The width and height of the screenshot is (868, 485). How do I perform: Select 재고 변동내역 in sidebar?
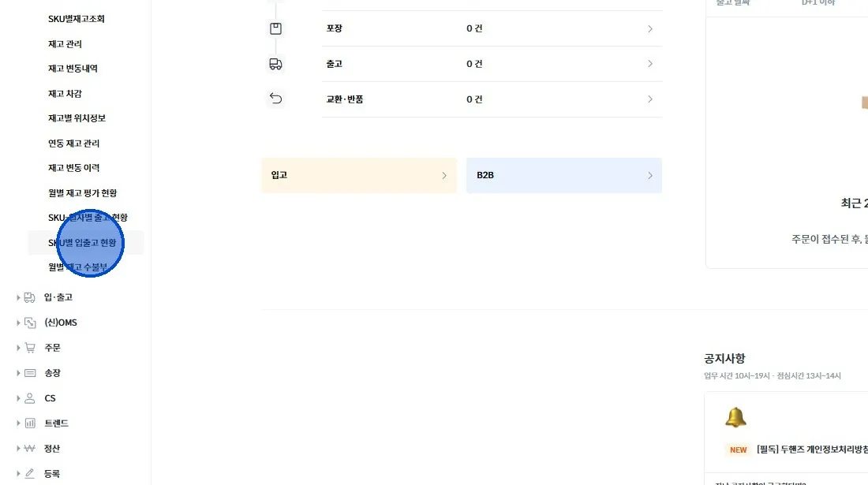click(73, 69)
